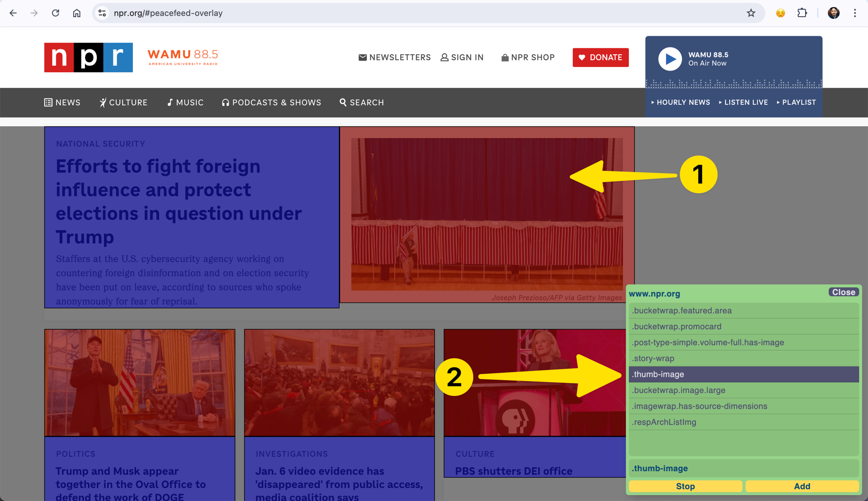This screenshot has width=868, height=501.
Task: Open the PBS shutters DEI office headline
Action: (514, 471)
